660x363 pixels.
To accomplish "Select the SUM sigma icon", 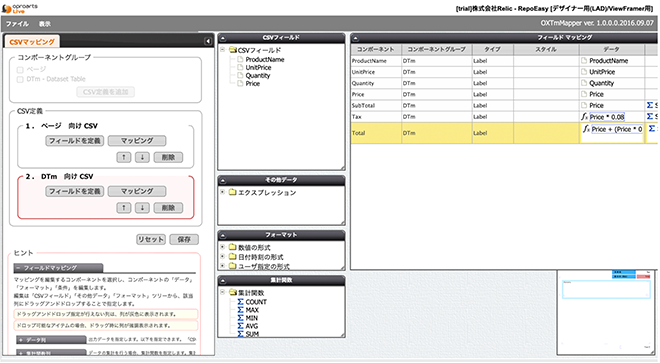I will tap(240, 334).
